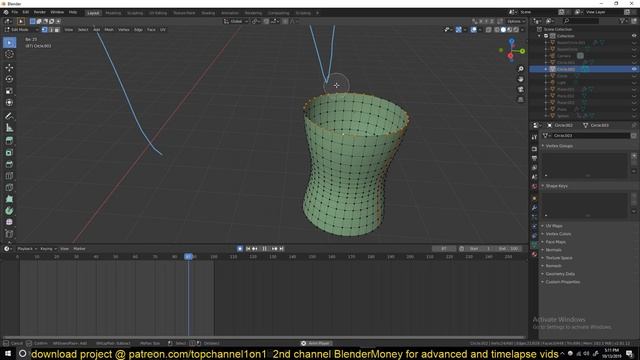Open the Render properties tab icon
The height and width of the screenshot is (360, 640).
click(x=534, y=149)
